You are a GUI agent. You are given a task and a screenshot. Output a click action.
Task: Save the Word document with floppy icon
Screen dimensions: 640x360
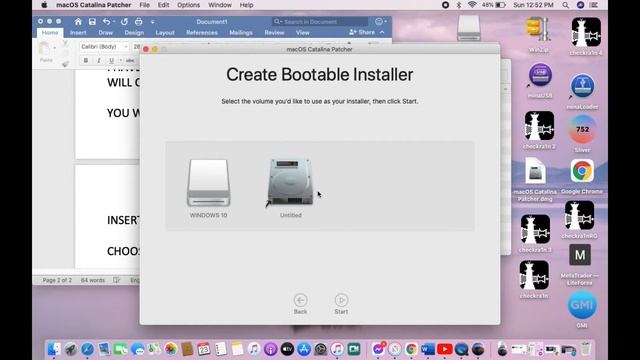click(x=92, y=22)
